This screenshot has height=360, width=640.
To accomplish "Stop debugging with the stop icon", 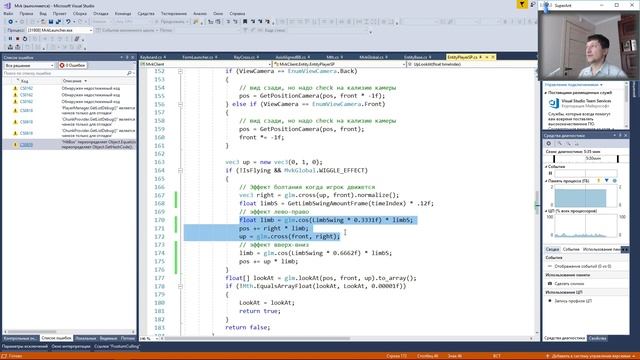I will coord(18,39).
